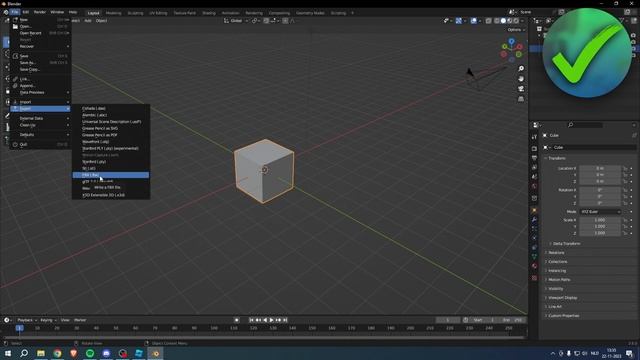Screen dimensions: 640x360
Task: Choose FBX (.fbx) in Export submenu
Action: (x=111, y=175)
